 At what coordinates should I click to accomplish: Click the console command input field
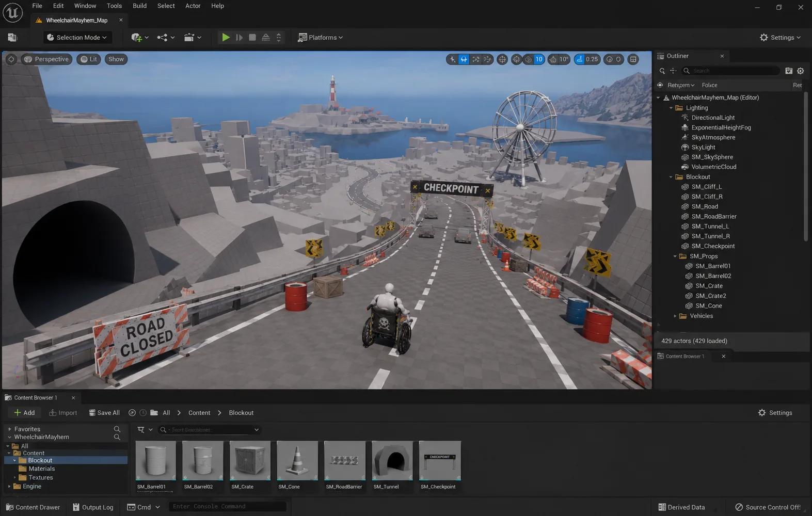point(228,507)
